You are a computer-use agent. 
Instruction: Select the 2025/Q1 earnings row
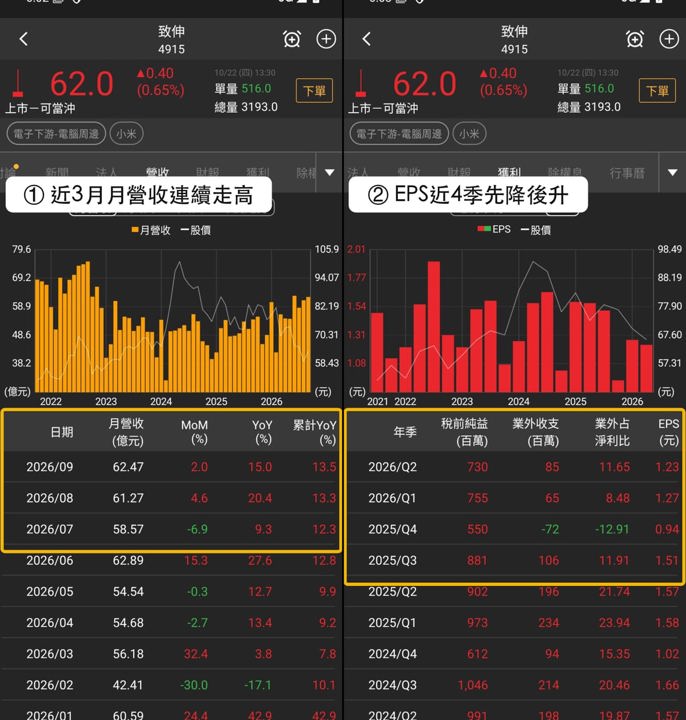click(x=514, y=623)
